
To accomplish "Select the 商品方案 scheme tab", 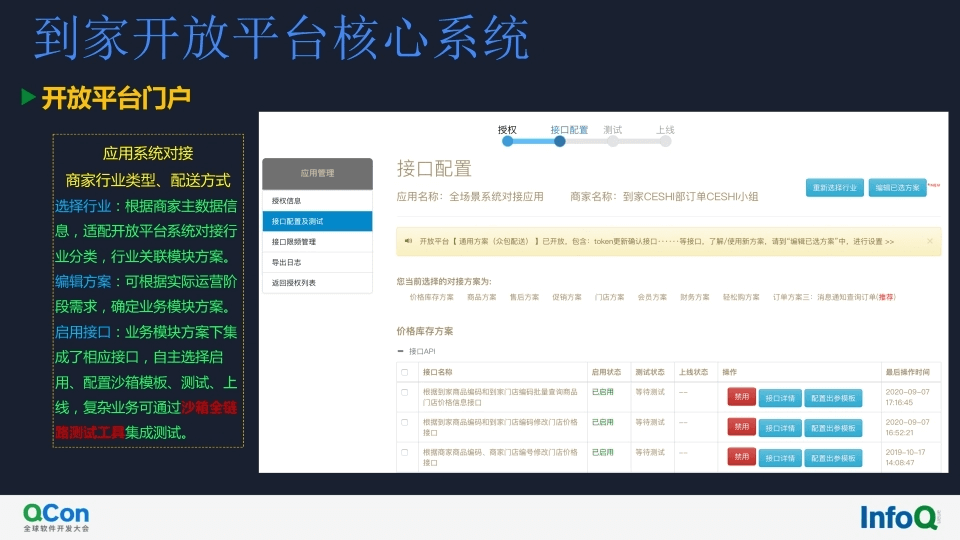I will [x=482, y=297].
